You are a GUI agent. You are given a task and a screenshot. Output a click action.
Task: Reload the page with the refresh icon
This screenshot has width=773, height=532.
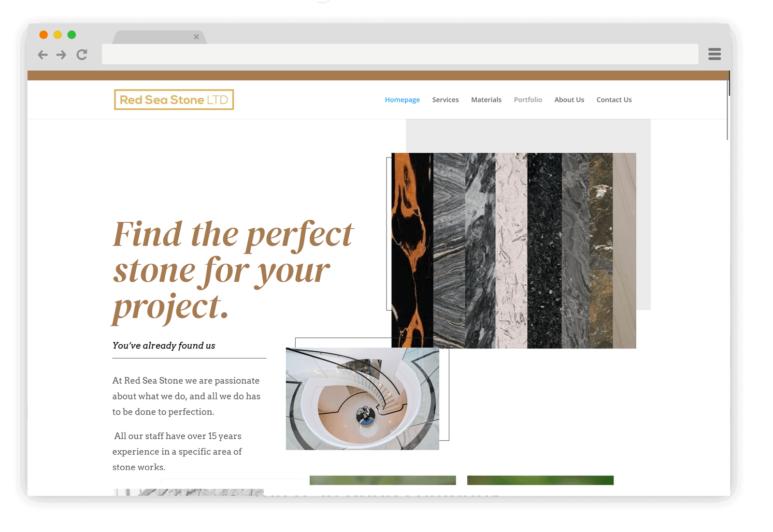pos(82,55)
